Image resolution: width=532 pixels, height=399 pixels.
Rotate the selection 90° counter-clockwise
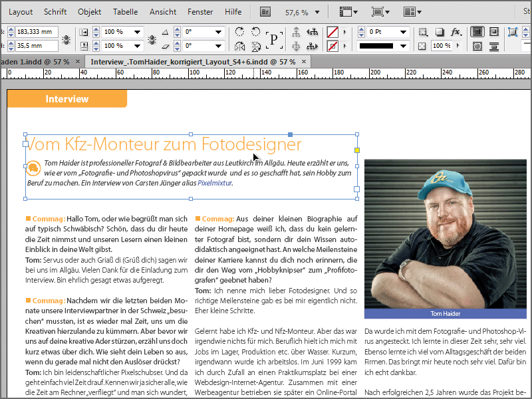tap(256, 31)
